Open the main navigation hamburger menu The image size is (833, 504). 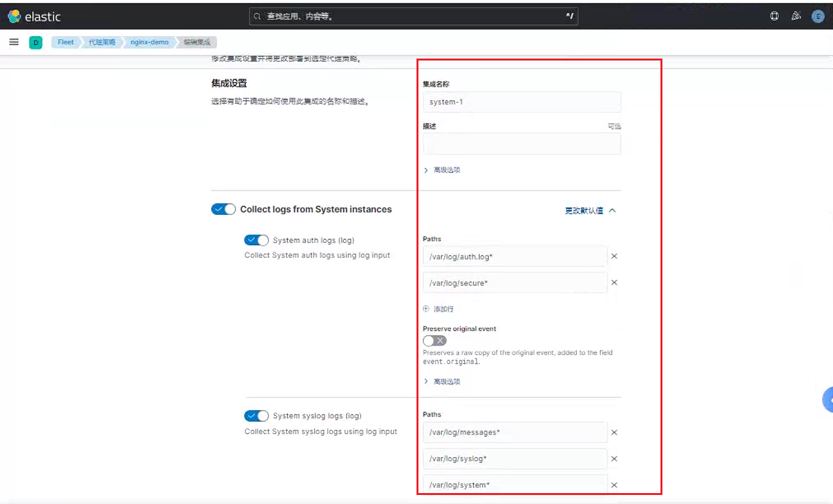pyautogui.click(x=14, y=42)
